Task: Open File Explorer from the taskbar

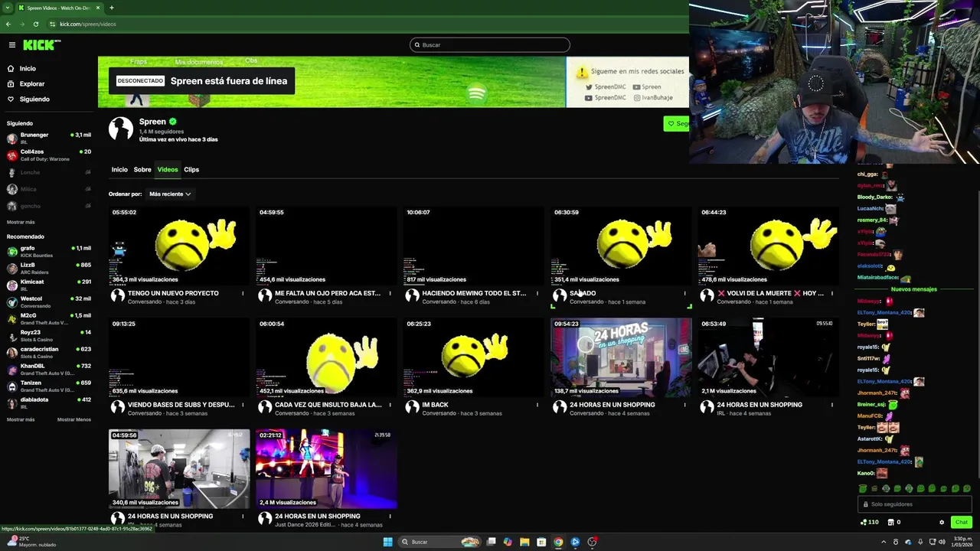Action: click(524, 542)
